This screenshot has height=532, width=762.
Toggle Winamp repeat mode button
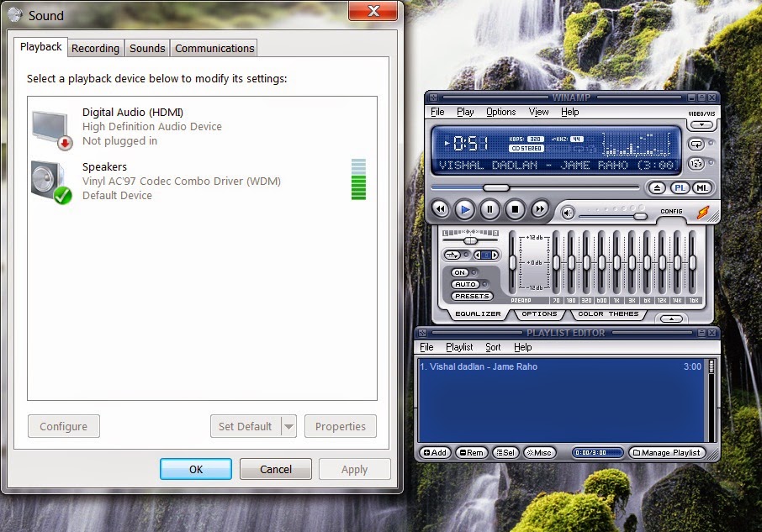pyautogui.click(x=696, y=145)
